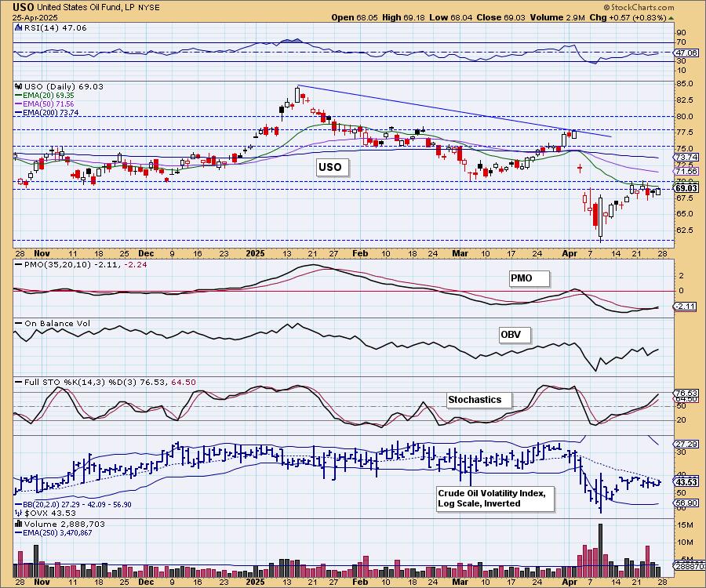Click the 'USO (Daily) 69.03' legend text
Screen dimensions: 706x588
pos(64,86)
